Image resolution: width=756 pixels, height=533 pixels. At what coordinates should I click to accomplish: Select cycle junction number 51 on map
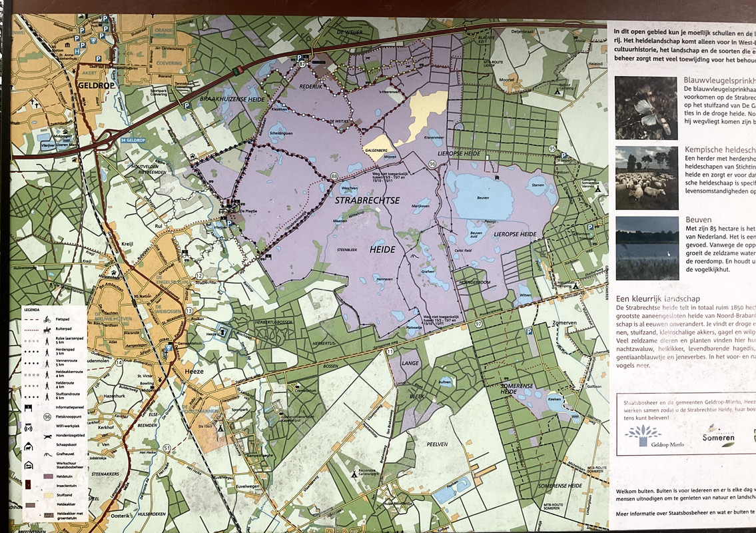167,448
